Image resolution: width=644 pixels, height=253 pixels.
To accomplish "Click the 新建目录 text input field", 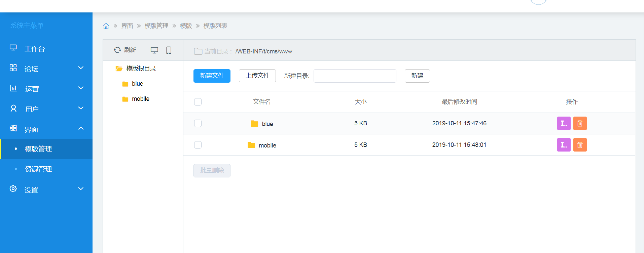I will (355, 76).
